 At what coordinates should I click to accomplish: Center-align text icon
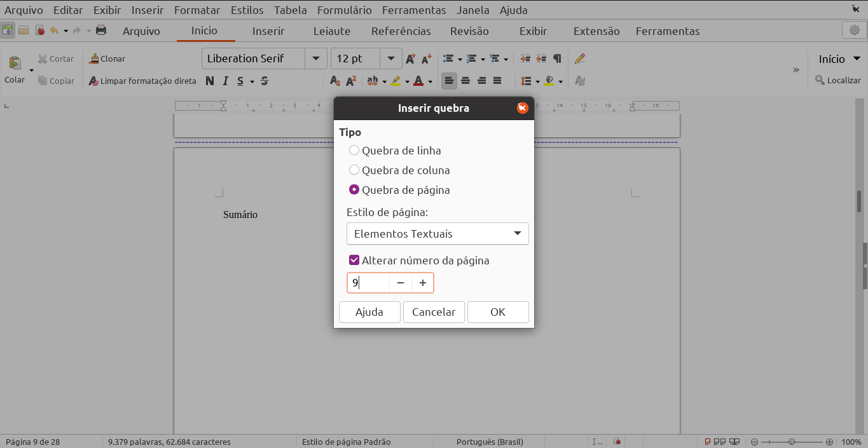(465, 81)
